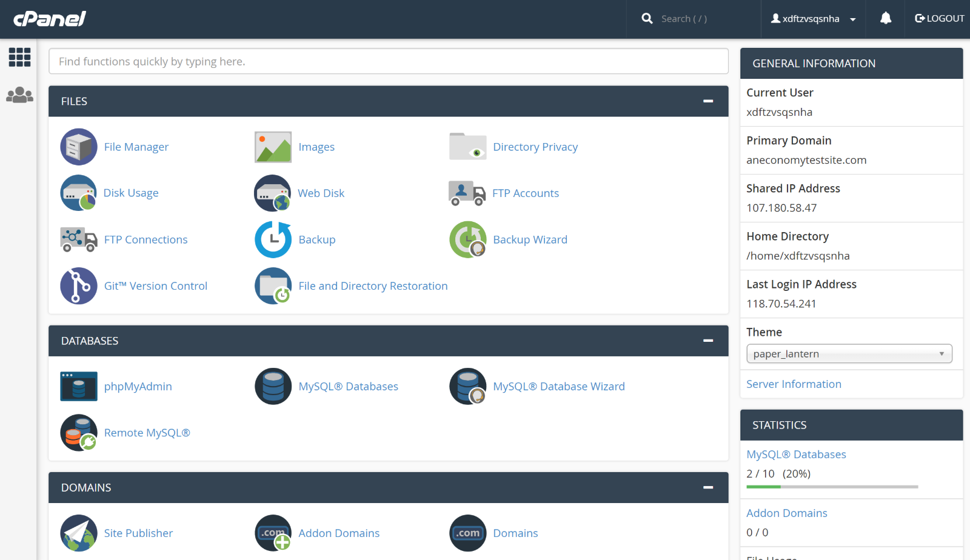The height and width of the screenshot is (560, 970).
Task: Collapse the Domains section
Action: (x=708, y=487)
